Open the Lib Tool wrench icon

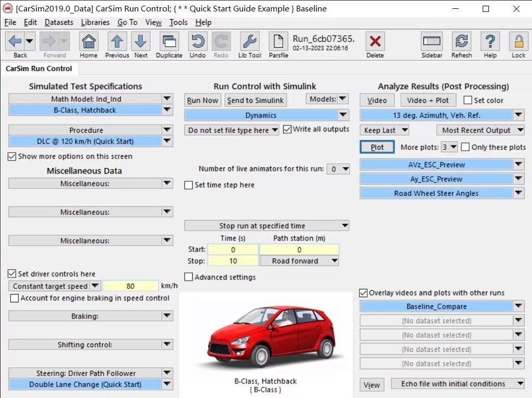[x=250, y=42]
